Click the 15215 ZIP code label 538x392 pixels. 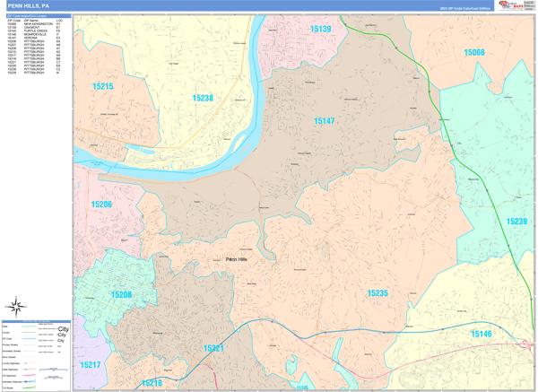pos(102,87)
